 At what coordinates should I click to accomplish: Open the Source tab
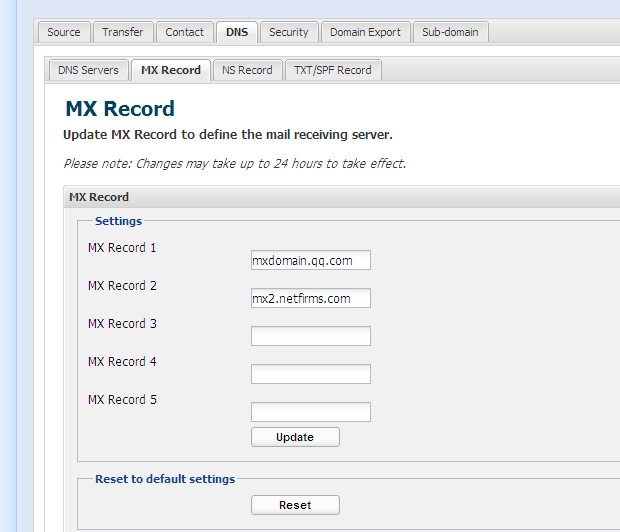[x=64, y=32]
